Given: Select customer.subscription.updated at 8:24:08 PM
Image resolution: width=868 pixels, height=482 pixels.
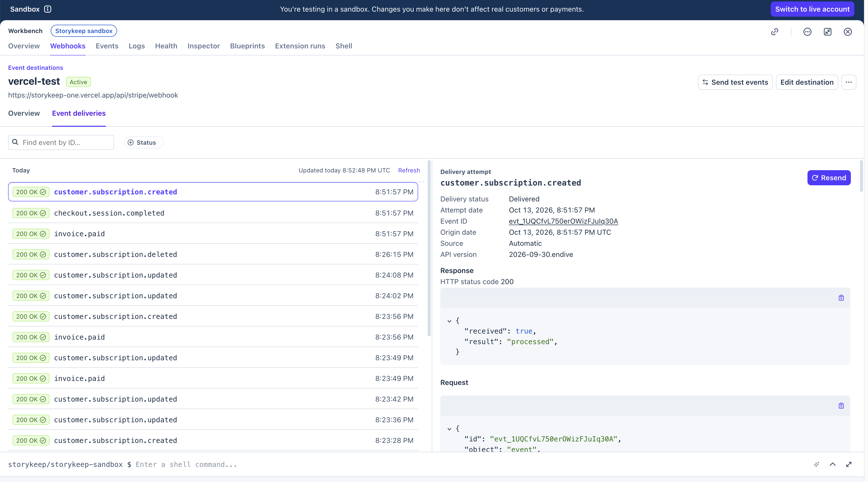Looking at the screenshot, I should point(213,275).
